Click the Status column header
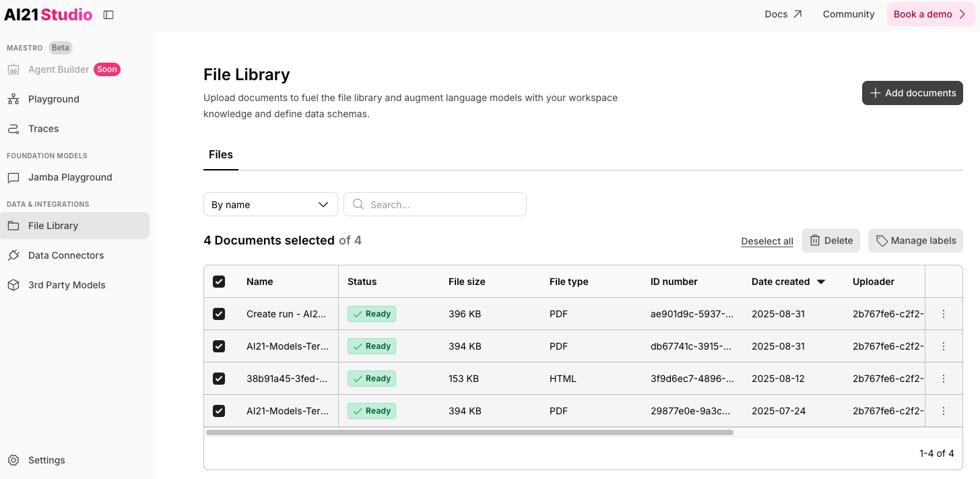The image size is (980, 479). (x=362, y=282)
